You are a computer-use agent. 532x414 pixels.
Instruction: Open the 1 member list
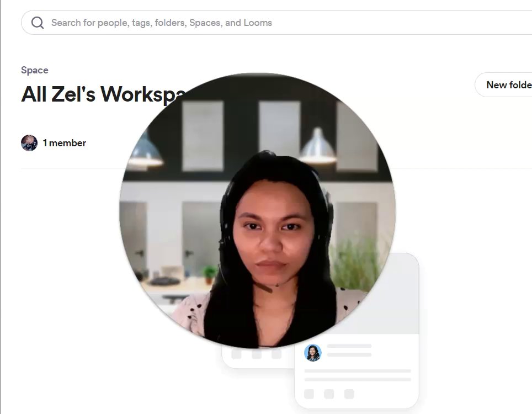pos(64,143)
